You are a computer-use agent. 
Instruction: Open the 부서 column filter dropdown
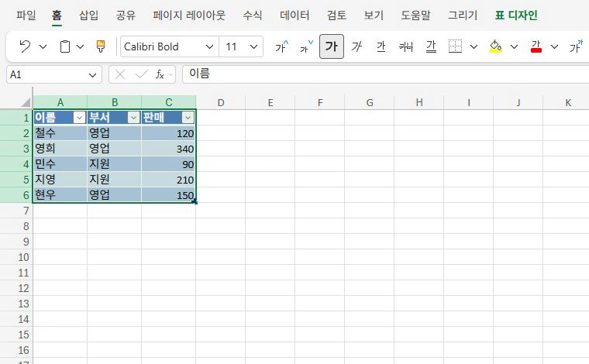point(133,118)
